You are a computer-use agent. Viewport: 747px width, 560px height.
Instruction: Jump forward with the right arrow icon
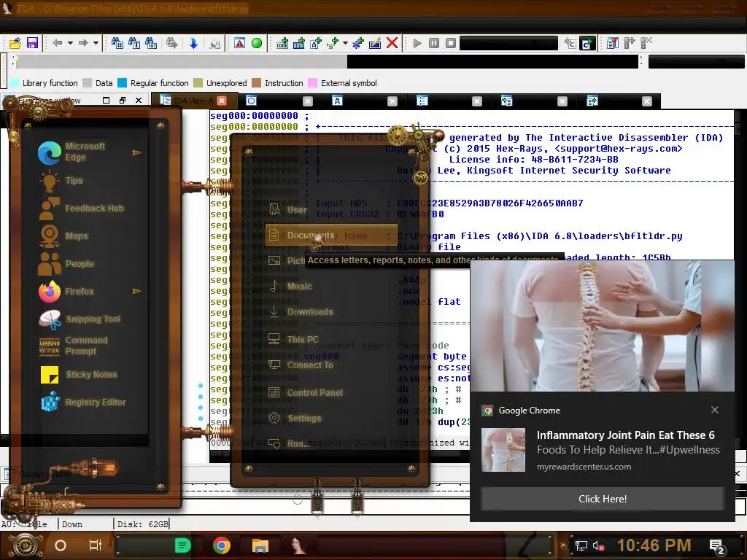pos(83,43)
